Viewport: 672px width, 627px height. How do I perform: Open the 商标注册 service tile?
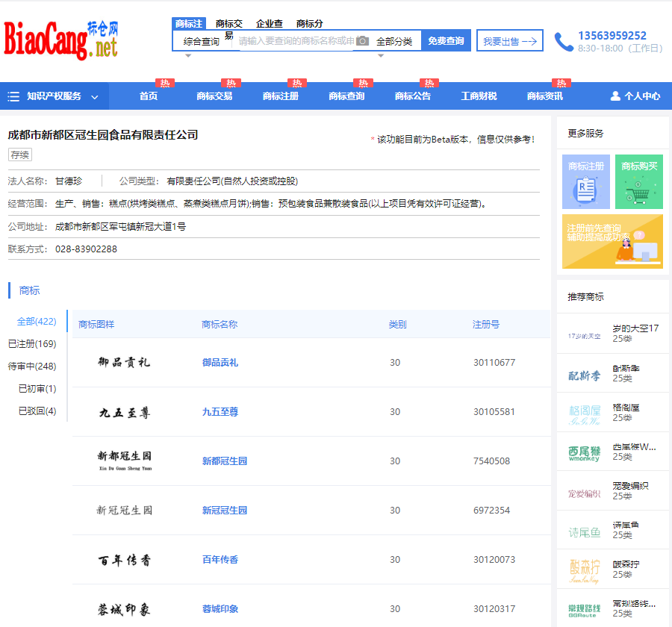click(586, 181)
